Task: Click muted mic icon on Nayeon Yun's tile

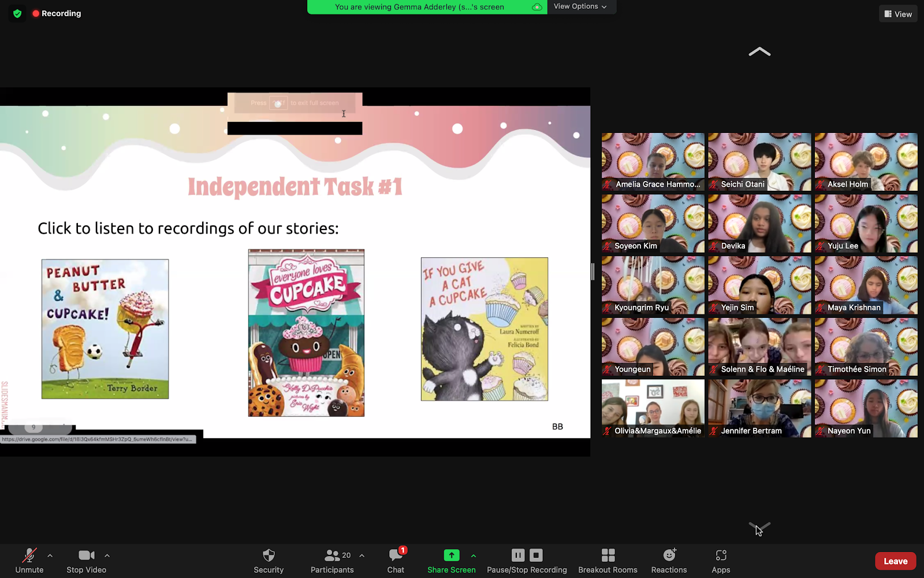Action: click(821, 431)
